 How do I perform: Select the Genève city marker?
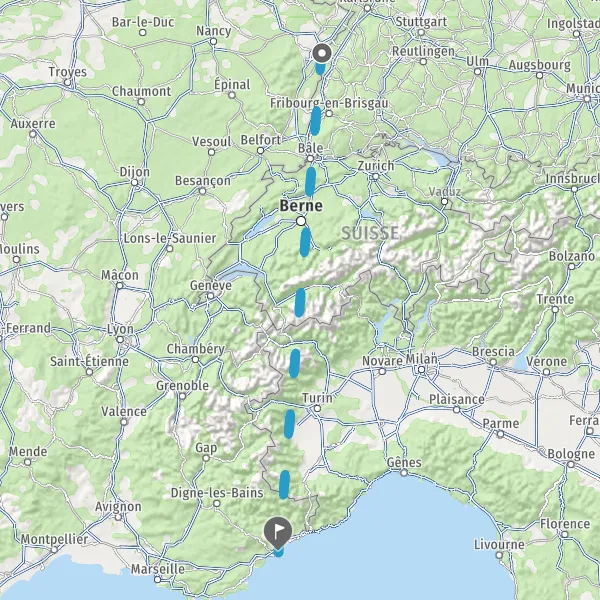click(x=210, y=296)
